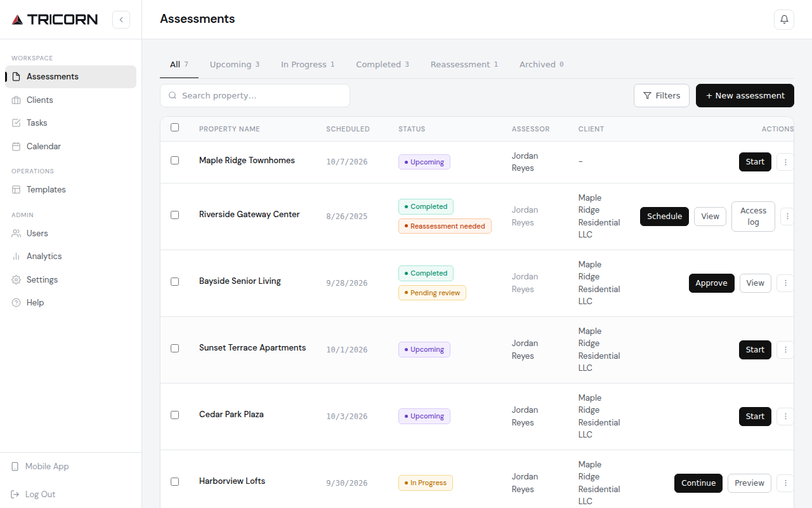Select Assessments in the sidebar
Screen dimensions: 812x508
[70, 77]
